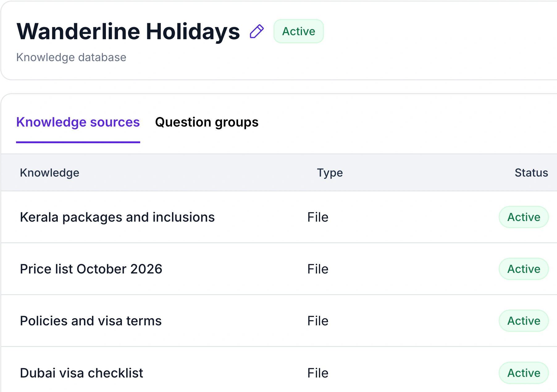
Task: Click File type in Dubai visa checklist row
Action: 318,373
